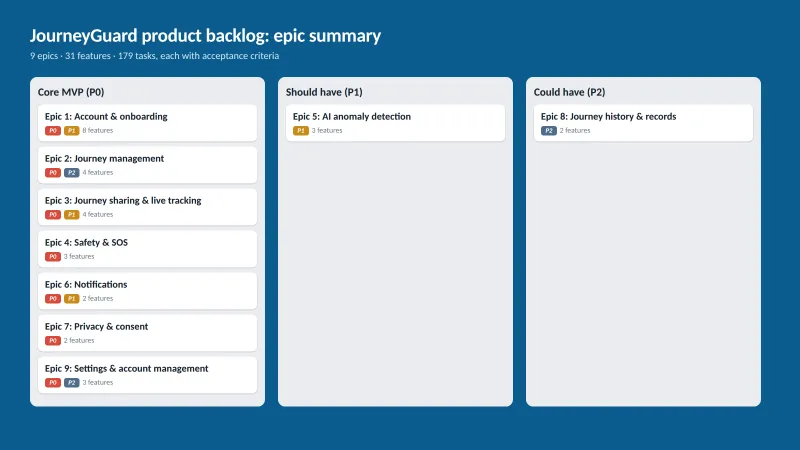Open Epic 3: Journey sharing & live tracking

tap(147, 207)
